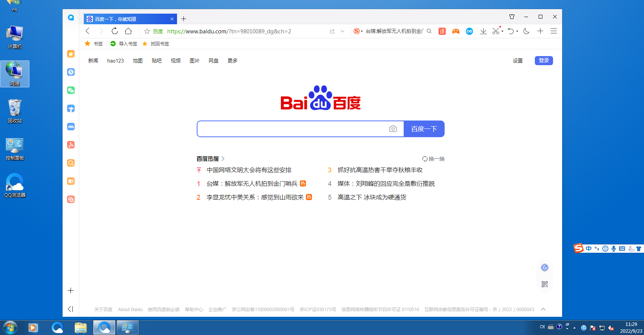Expand the screenshot tool dropdown arrow
This screenshot has height=335, width=644.
tap(503, 31)
